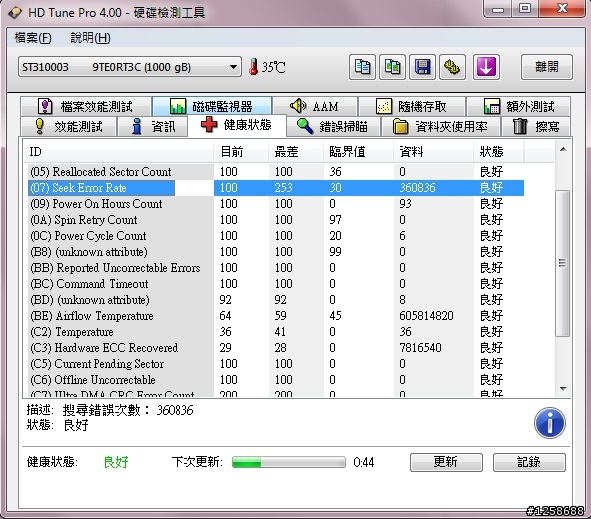Switch to the 額外測試 tab

click(519, 106)
